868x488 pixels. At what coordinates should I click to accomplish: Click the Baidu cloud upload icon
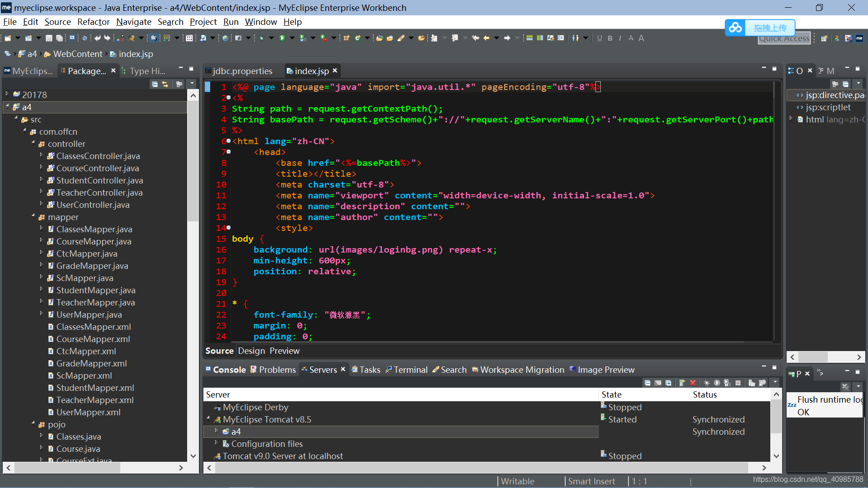pos(735,28)
